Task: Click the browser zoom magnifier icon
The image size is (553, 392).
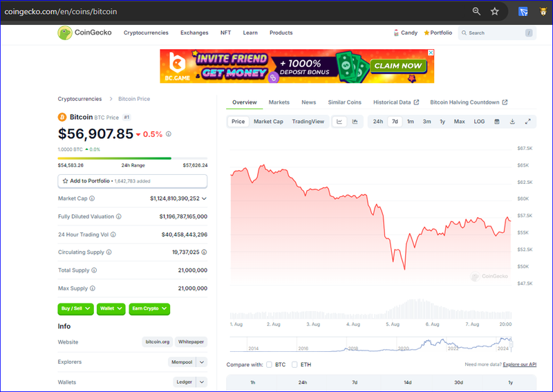Action: tap(476, 11)
